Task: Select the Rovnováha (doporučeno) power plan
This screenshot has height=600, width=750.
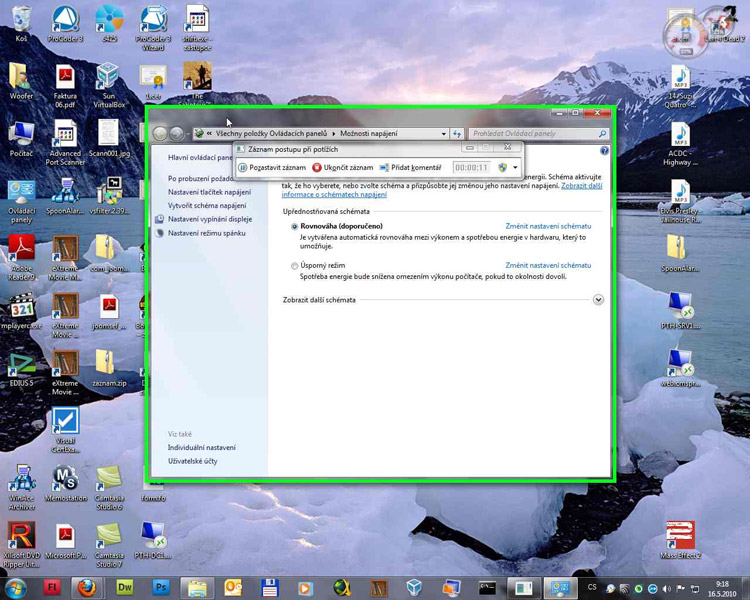Action: [x=294, y=227]
